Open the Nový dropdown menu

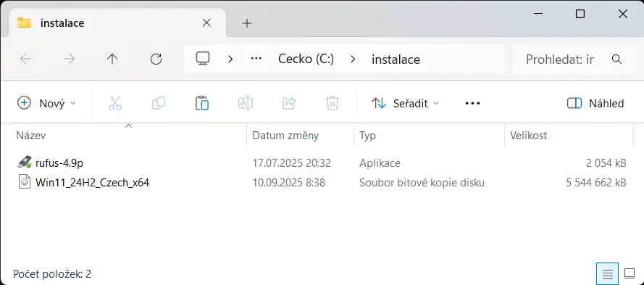[x=47, y=103]
